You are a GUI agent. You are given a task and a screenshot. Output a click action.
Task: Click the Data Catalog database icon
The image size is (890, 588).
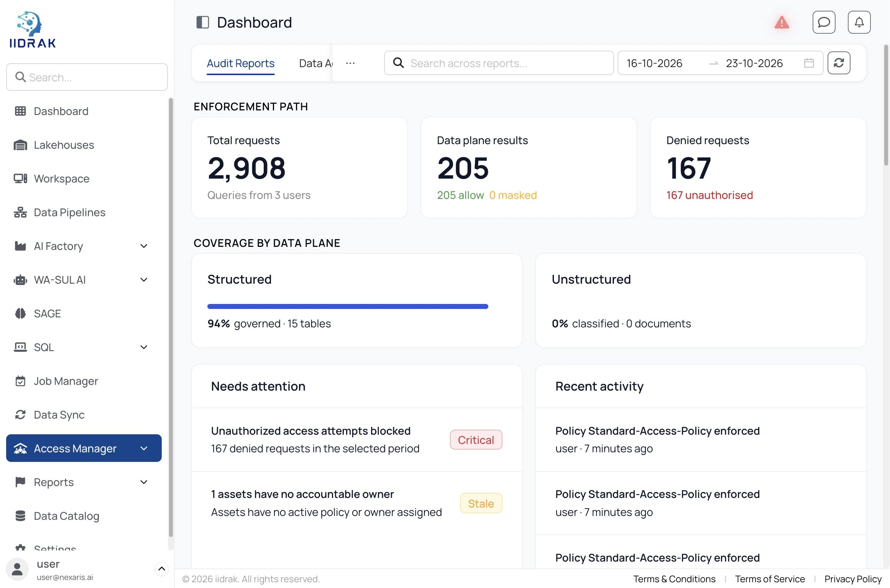(x=20, y=516)
